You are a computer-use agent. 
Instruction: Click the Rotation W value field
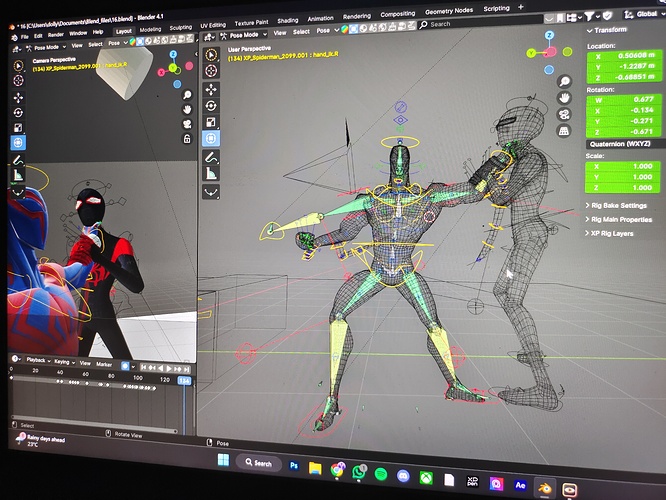coord(624,99)
